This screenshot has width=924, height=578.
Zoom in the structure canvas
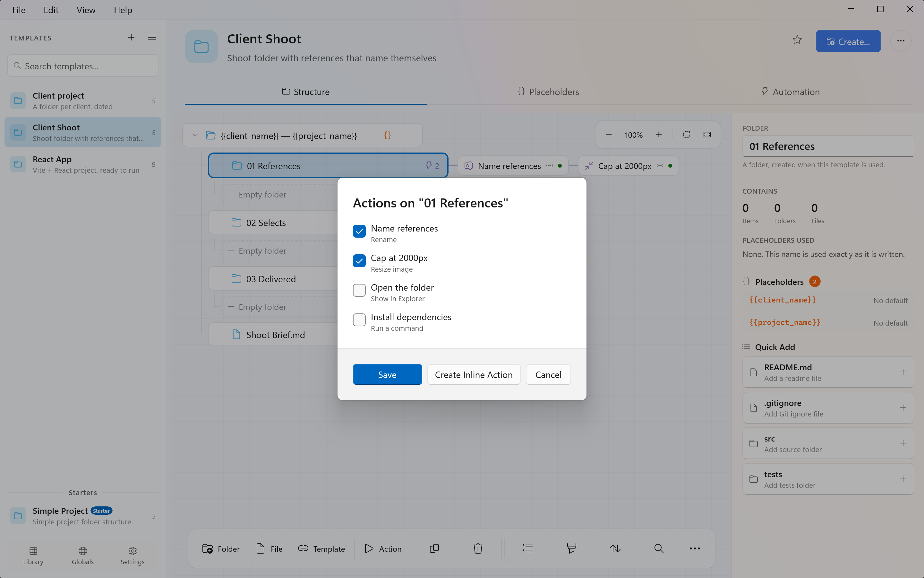659,135
